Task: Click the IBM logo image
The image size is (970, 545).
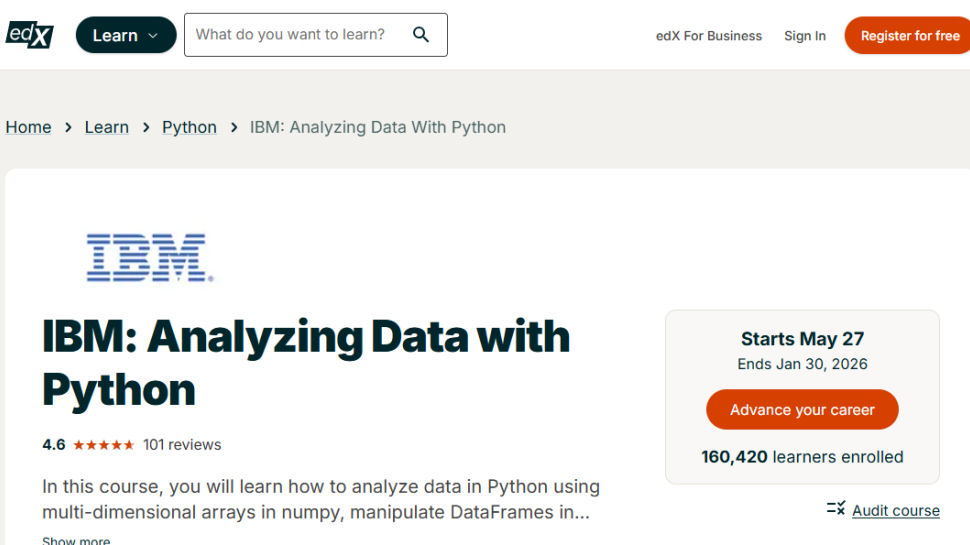Action: coord(150,257)
